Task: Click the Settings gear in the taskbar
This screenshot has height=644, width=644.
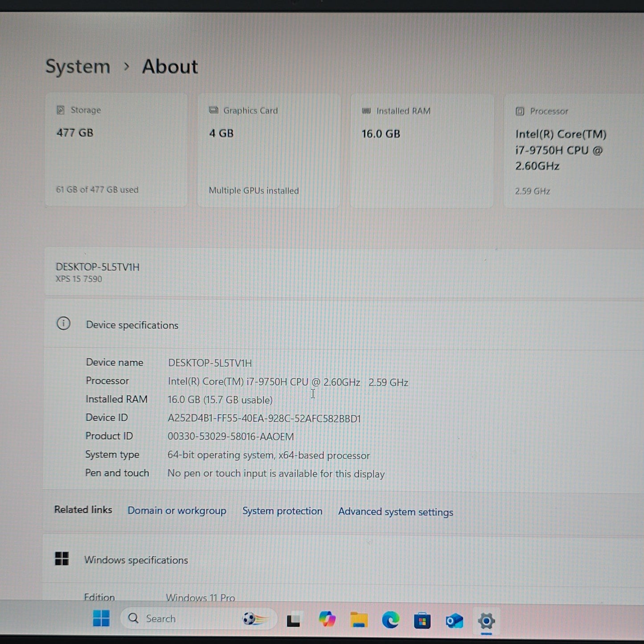Action: pyautogui.click(x=486, y=621)
